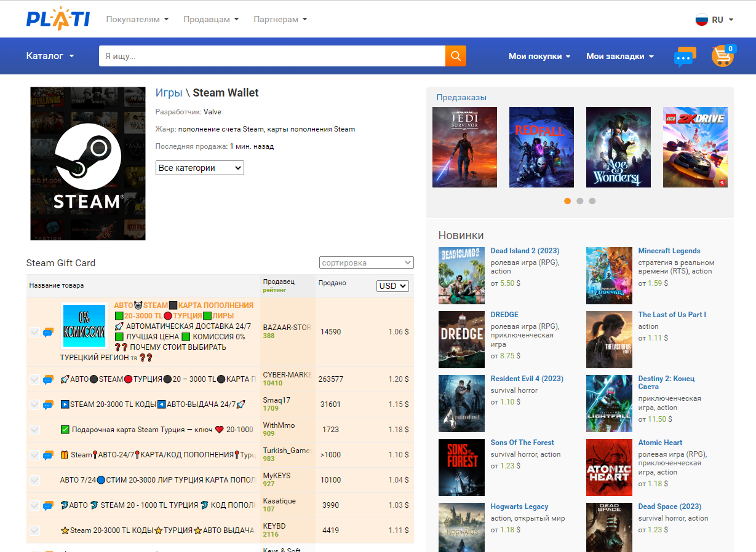Open the Steam Wallet cover image

pos(88,164)
